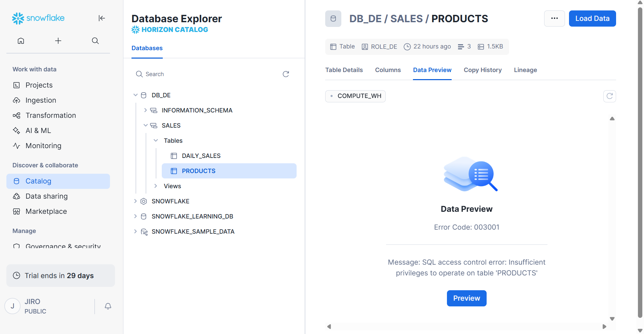Screen dimensions: 644x334
Task: Expand the SNOWFLAKE_SAMPLE_DATA database
Action: click(136, 232)
